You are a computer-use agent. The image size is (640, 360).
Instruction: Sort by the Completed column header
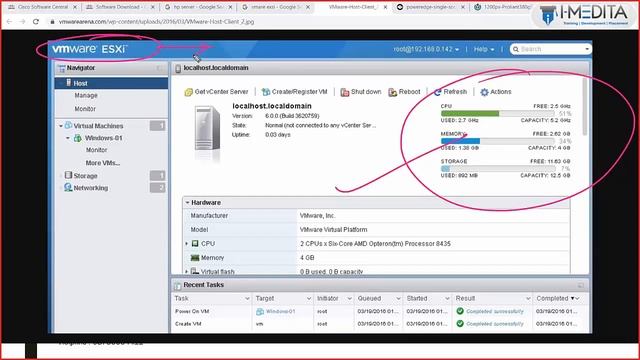(552, 299)
